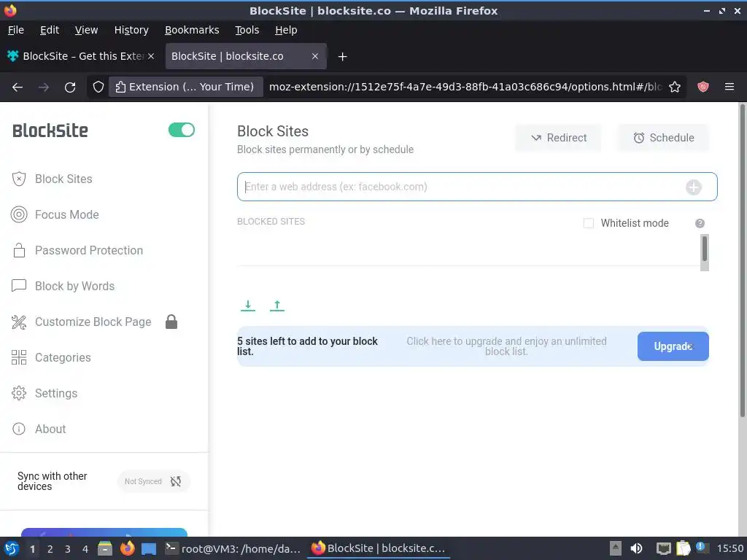Click the BlockSite logo text
The image size is (747, 560).
tap(50, 131)
